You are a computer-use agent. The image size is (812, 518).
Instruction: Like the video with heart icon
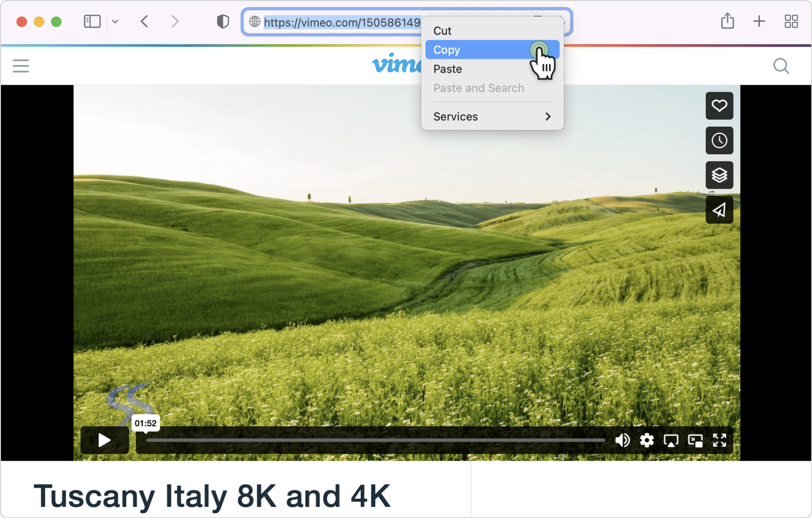pyautogui.click(x=719, y=106)
